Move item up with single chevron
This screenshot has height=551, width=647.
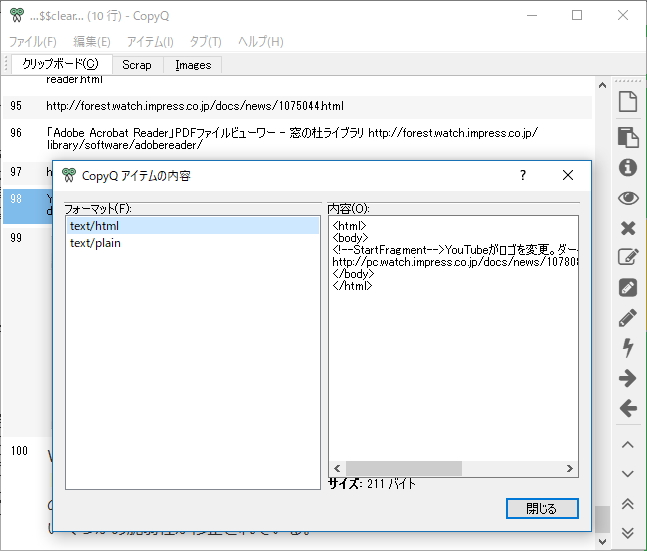point(628,445)
